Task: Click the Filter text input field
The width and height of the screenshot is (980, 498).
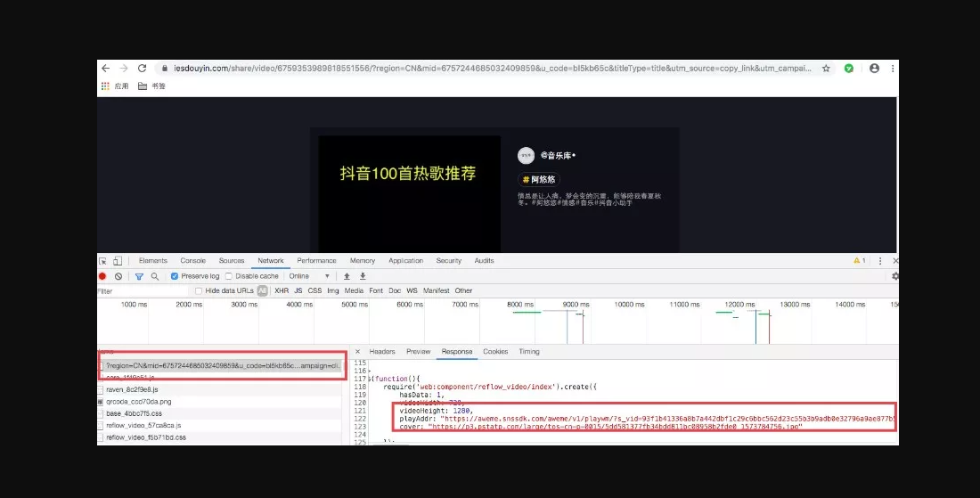Action: pos(143,291)
